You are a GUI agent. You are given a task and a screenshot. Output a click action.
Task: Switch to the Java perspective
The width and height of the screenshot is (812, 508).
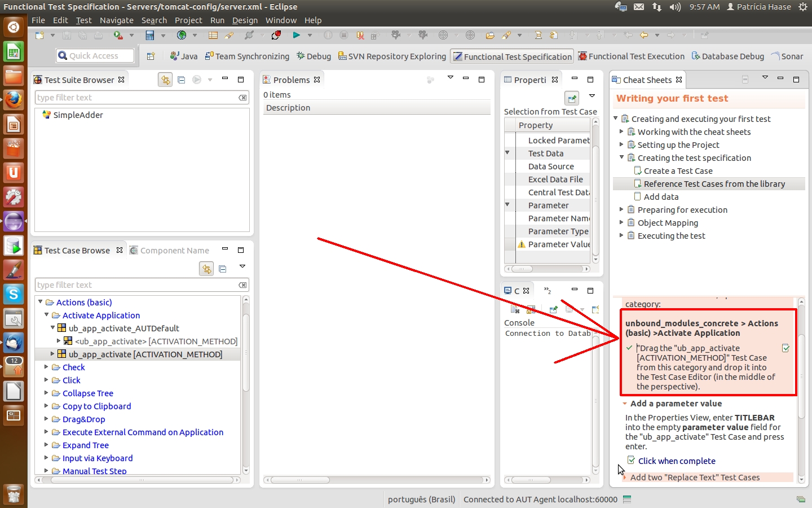pos(184,56)
